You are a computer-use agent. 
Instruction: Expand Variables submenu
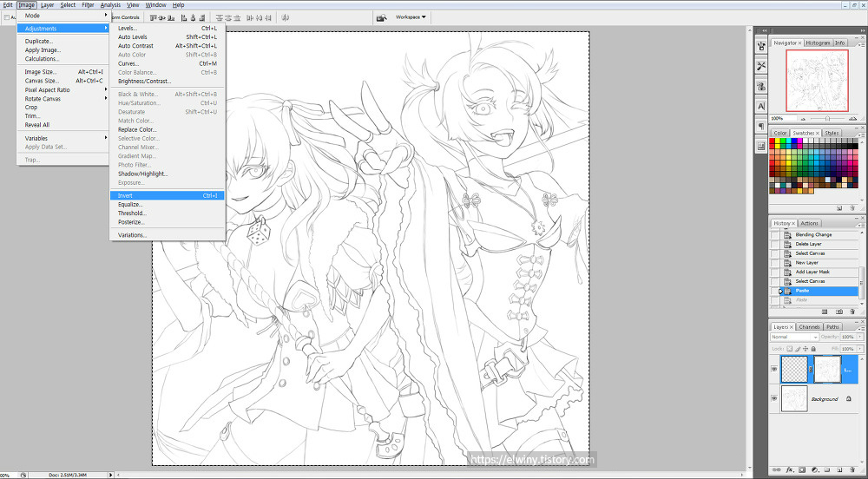pyautogui.click(x=63, y=138)
